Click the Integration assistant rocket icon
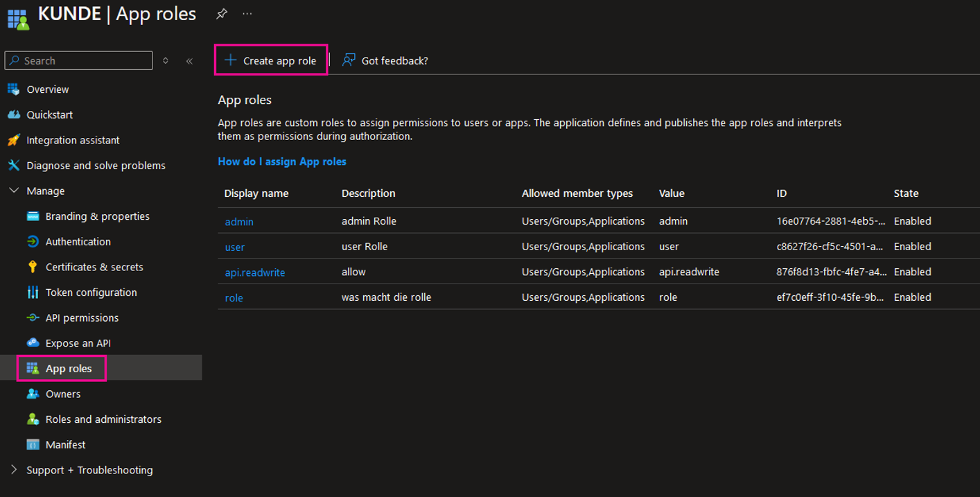The height and width of the screenshot is (497, 980). (x=13, y=140)
